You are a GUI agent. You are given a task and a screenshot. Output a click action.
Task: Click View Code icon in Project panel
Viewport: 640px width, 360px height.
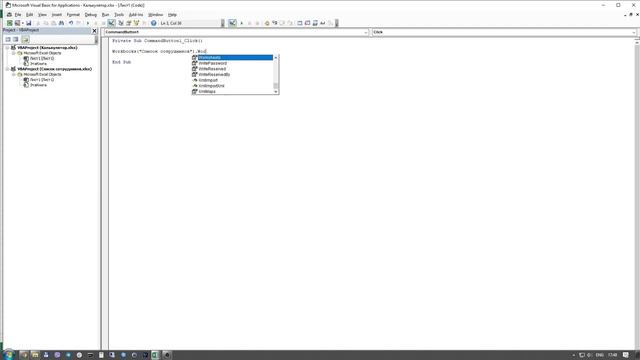pos(8,39)
